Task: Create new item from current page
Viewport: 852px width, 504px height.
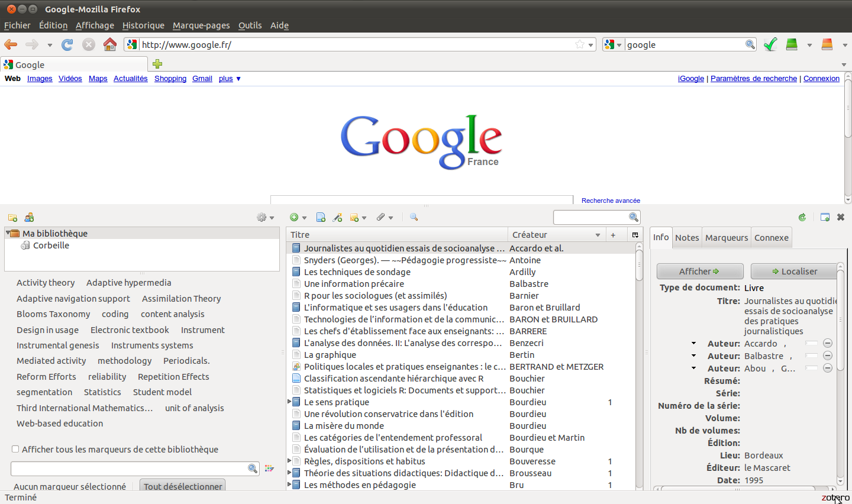Action: click(321, 218)
